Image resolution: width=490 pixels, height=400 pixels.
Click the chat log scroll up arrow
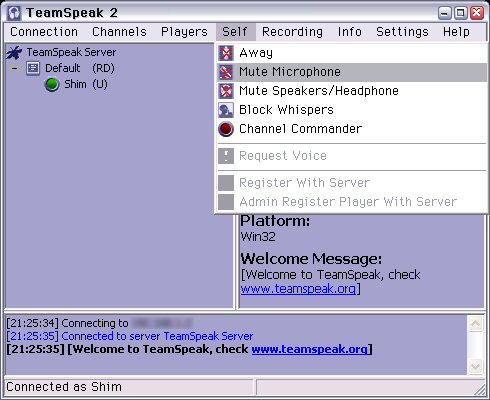(x=476, y=324)
